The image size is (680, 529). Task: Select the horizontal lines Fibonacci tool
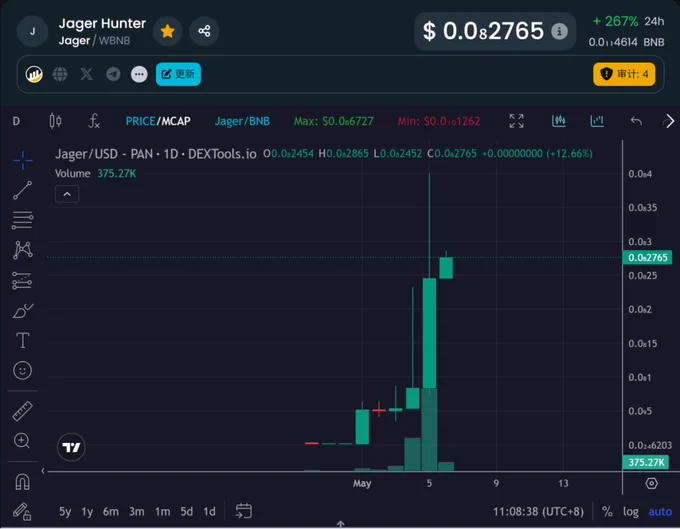click(23, 220)
